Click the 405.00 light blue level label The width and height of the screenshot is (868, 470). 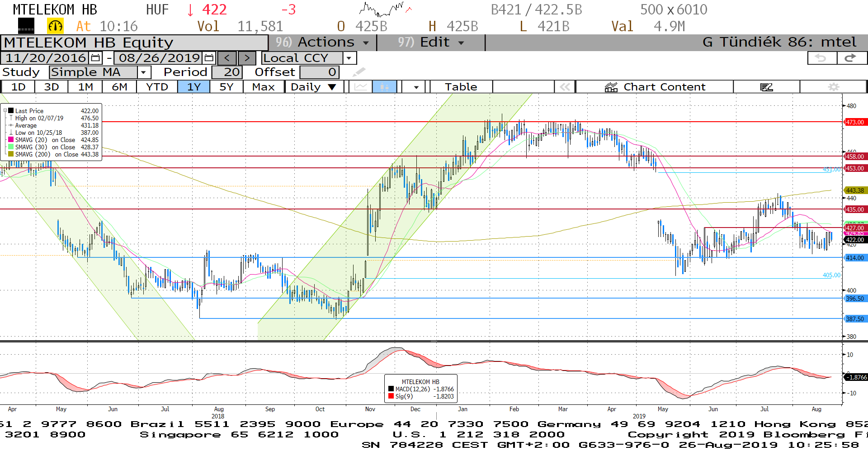pos(831,275)
